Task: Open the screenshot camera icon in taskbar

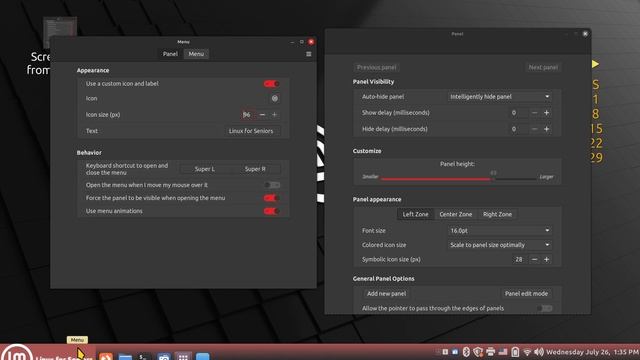Action: point(164,356)
